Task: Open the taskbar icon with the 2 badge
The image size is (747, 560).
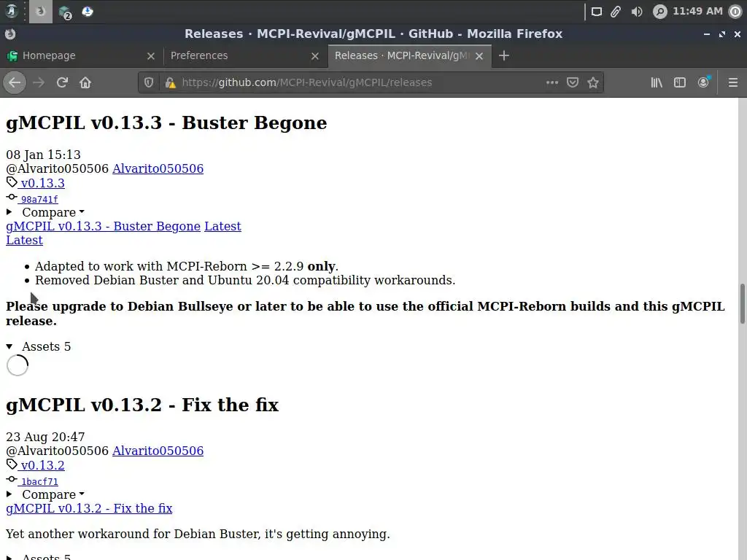Action: click(x=65, y=12)
